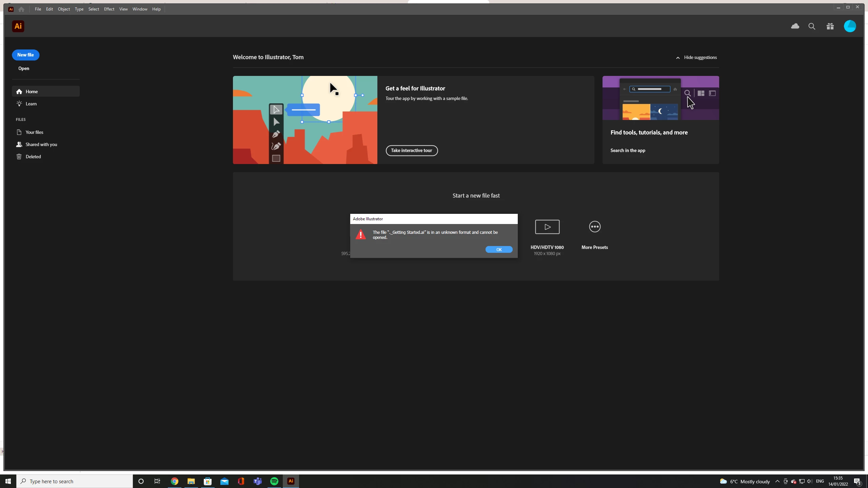
Task: Go to Learn in the sidebar
Action: (31, 104)
